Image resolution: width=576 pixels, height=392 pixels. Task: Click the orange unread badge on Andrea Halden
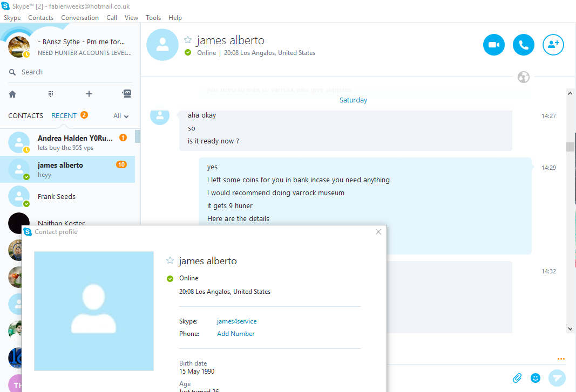[x=123, y=137]
